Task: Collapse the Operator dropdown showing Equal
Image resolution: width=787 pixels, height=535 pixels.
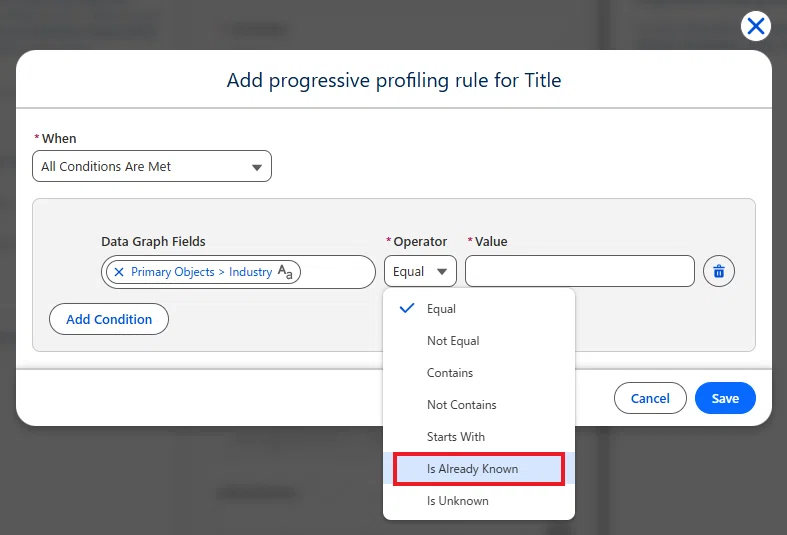Action: pos(421,272)
